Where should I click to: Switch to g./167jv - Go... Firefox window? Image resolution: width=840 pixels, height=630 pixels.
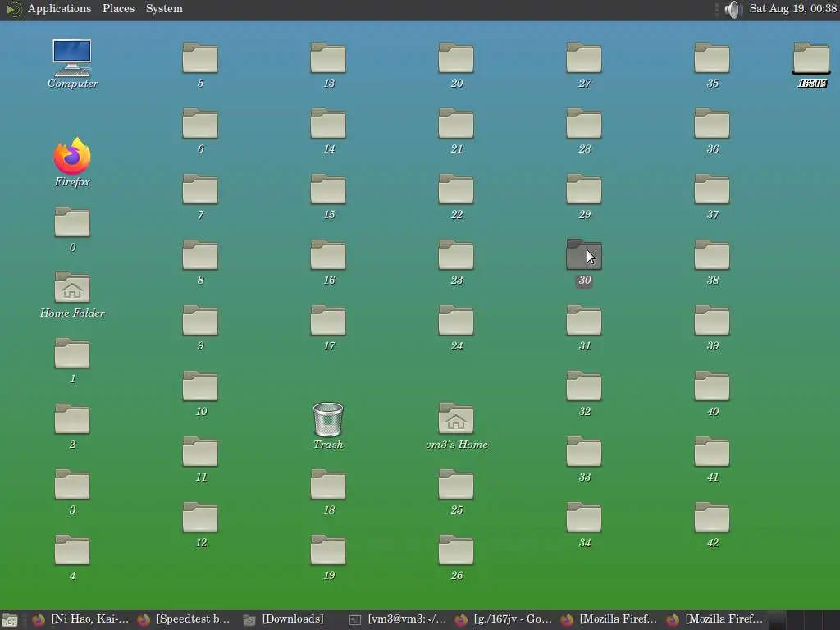503,619
